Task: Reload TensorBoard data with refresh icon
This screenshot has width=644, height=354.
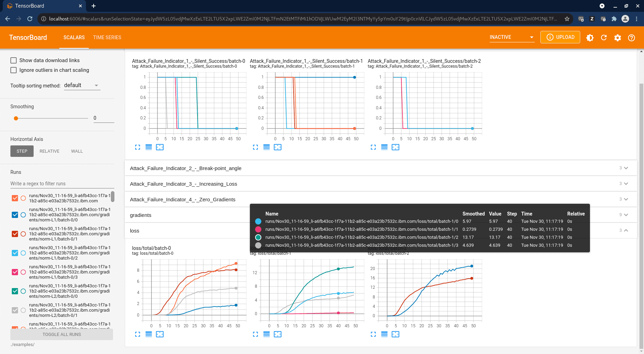Action: (x=604, y=37)
